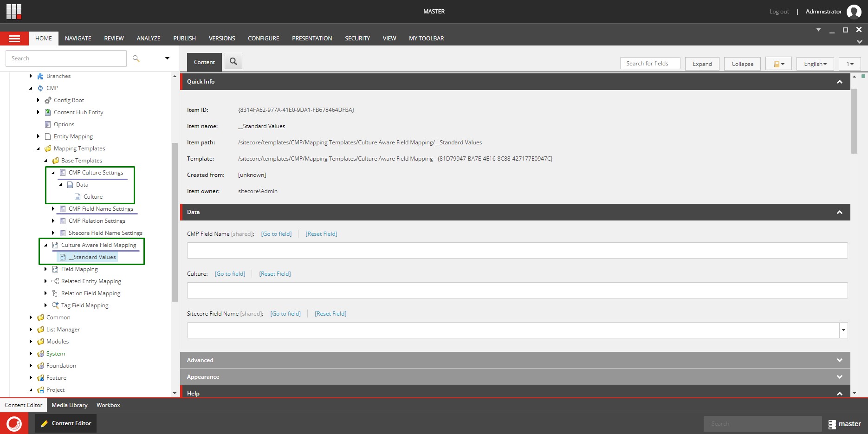Viewport: 868px width, 434px height.
Task: Switch to the PUBLISH ribbon tab
Action: coord(184,39)
